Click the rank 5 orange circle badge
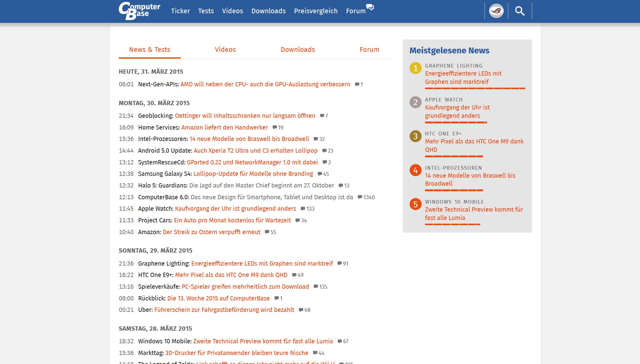 click(415, 204)
